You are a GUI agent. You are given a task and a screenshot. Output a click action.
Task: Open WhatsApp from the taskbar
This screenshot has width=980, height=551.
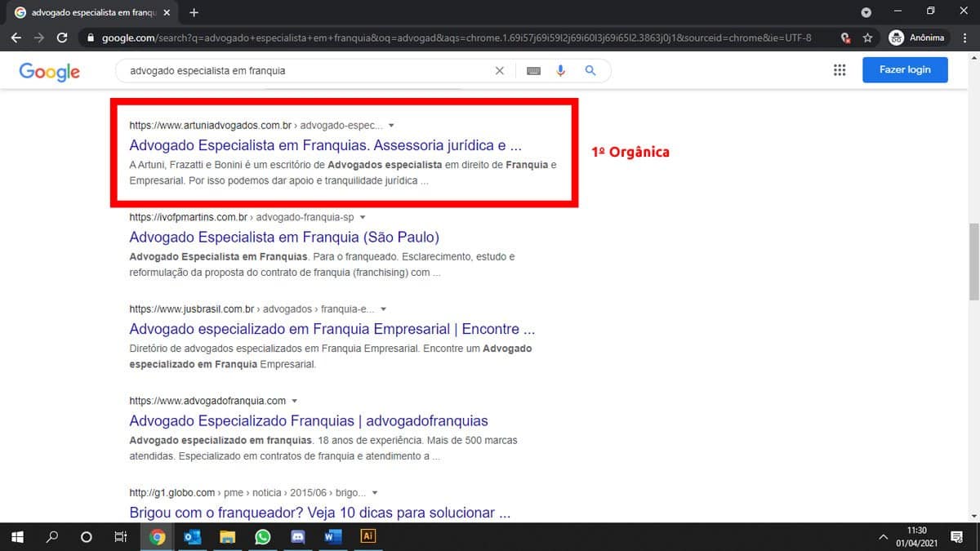point(262,537)
